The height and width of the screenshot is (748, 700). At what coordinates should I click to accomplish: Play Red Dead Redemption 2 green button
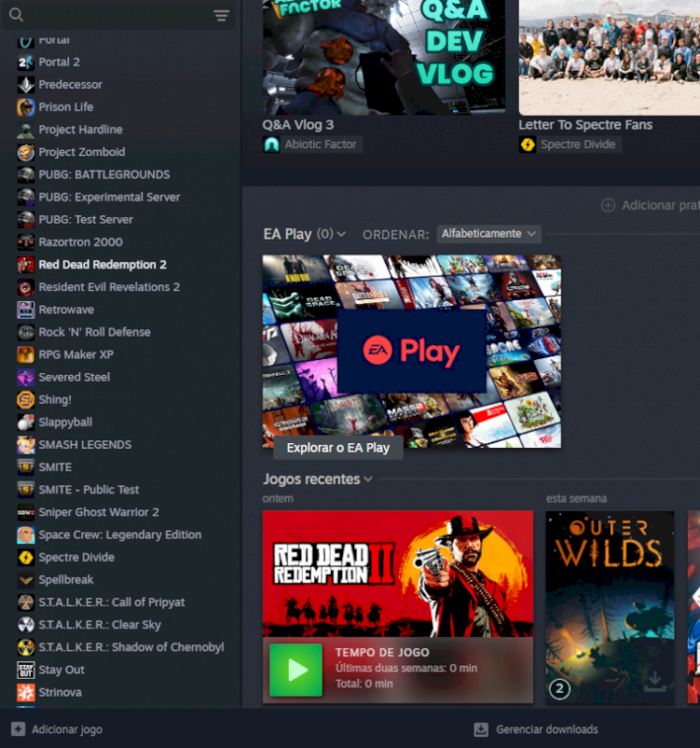pyautogui.click(x=295, y=670)
